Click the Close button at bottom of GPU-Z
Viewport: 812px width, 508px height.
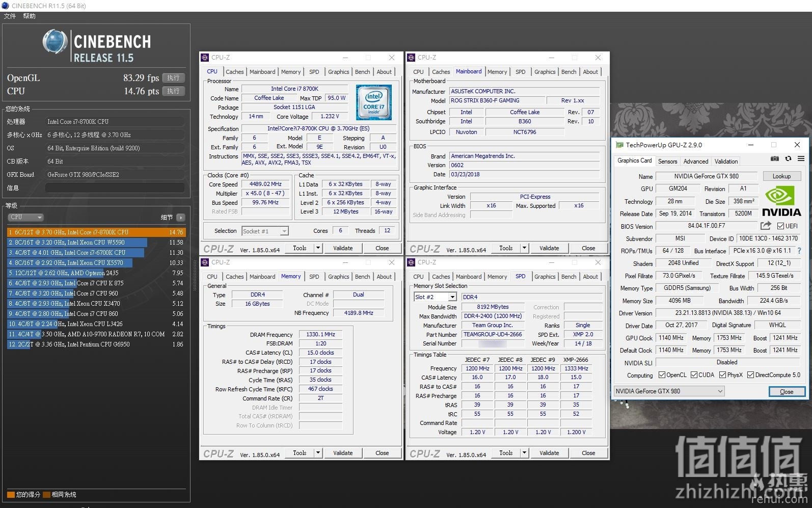pyautogui.click(x=787, y=391)
